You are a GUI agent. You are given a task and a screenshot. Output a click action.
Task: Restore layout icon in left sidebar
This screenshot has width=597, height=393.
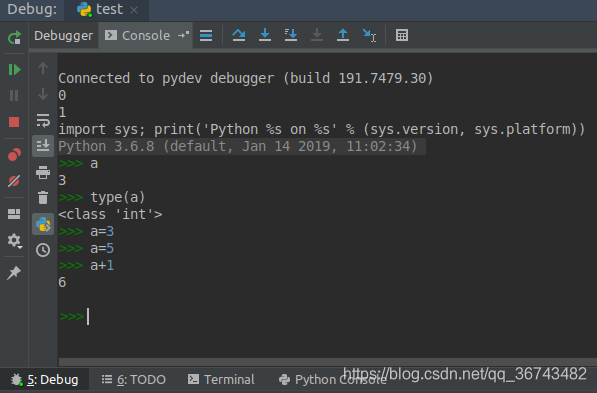point(14,214)
